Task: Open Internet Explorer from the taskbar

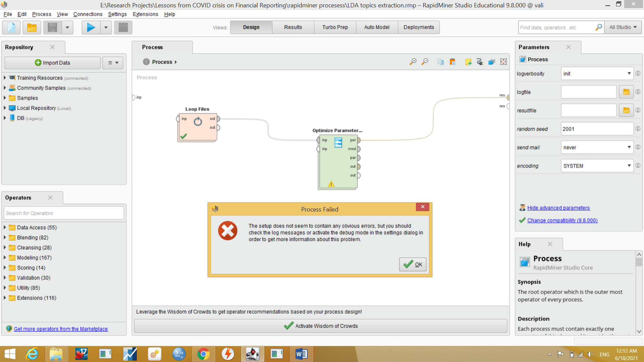Action: click(32, 354)
